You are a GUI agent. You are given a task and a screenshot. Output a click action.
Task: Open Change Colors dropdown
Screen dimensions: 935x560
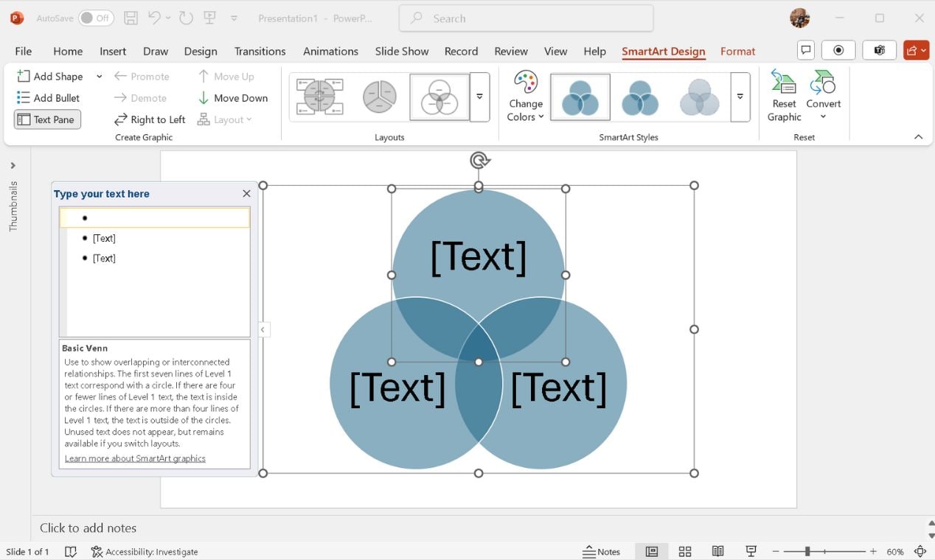[x=525, y=97]
